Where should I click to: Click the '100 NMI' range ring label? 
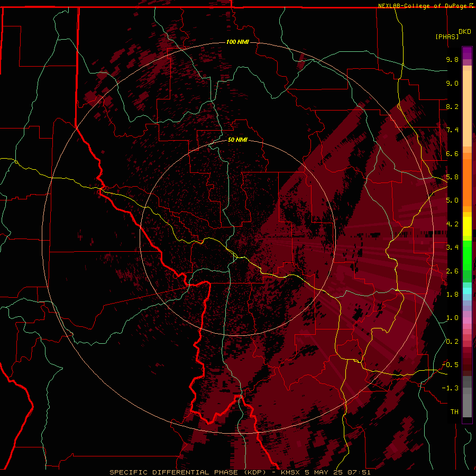[237, 42]
